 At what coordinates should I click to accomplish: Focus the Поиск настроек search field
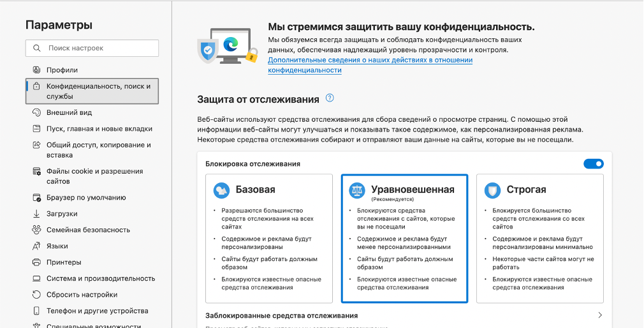coord(92,48)
